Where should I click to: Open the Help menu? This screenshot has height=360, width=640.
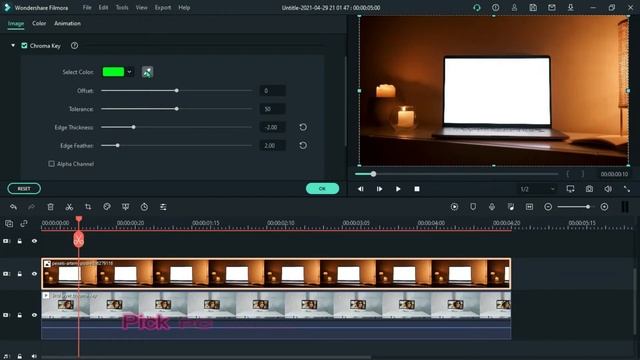[184, 7]
